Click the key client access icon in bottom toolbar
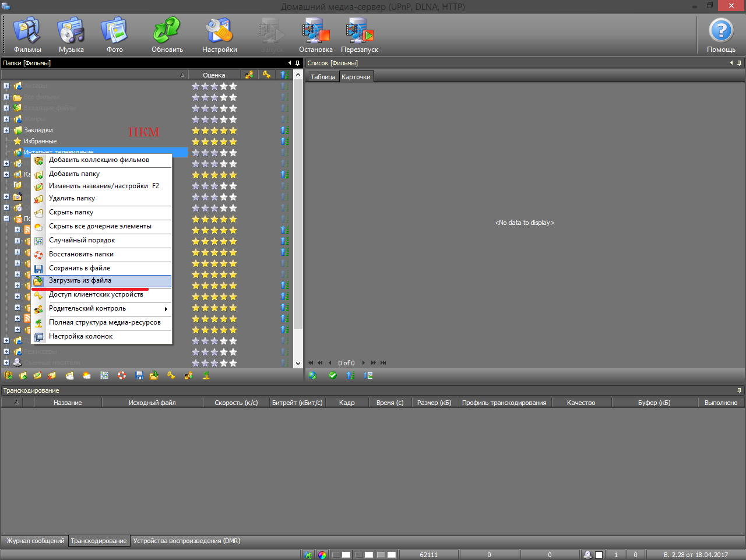Screen dimensions: 746x560 point(171,376)
